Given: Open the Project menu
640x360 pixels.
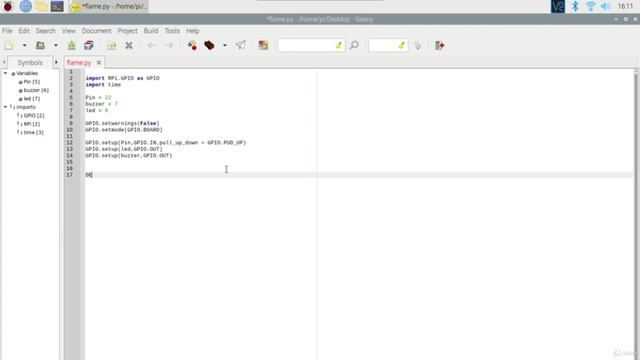Looking at the screenshot, I should pos(127,31).
